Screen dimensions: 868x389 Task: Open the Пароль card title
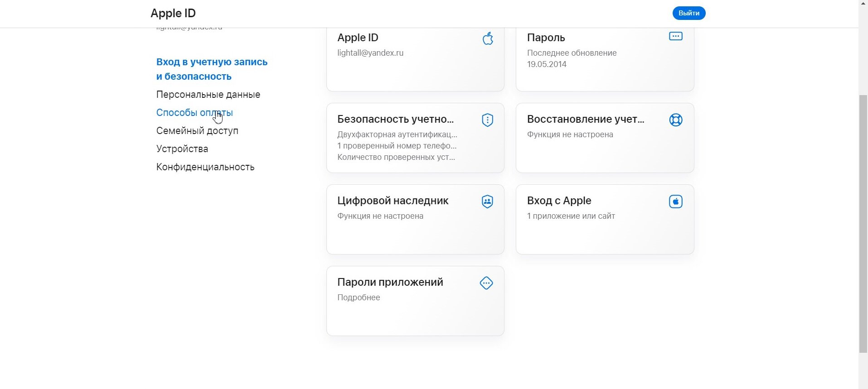(x=546, y=38)
